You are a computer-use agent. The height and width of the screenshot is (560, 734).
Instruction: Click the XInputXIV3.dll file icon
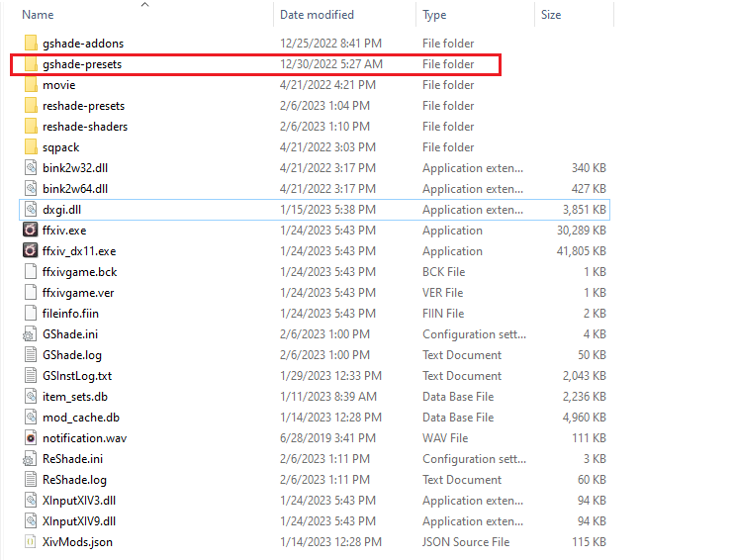click(31, 501)
